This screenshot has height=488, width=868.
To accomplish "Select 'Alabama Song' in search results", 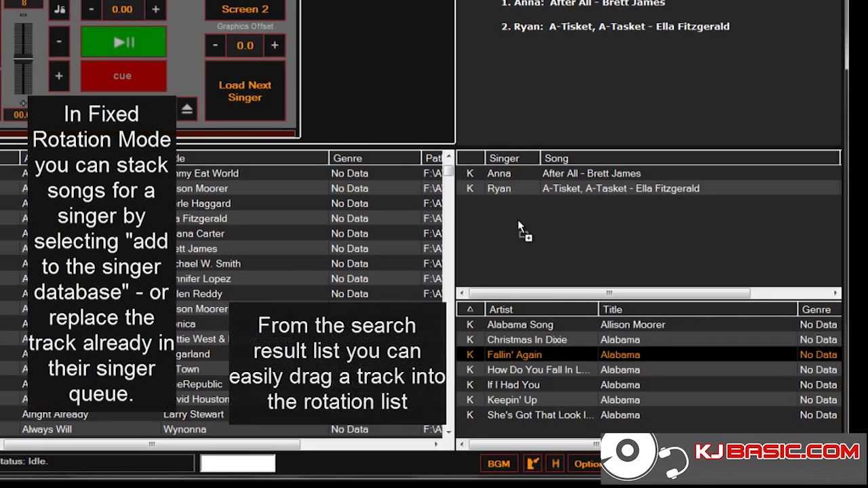I will (x=520, y=325).
